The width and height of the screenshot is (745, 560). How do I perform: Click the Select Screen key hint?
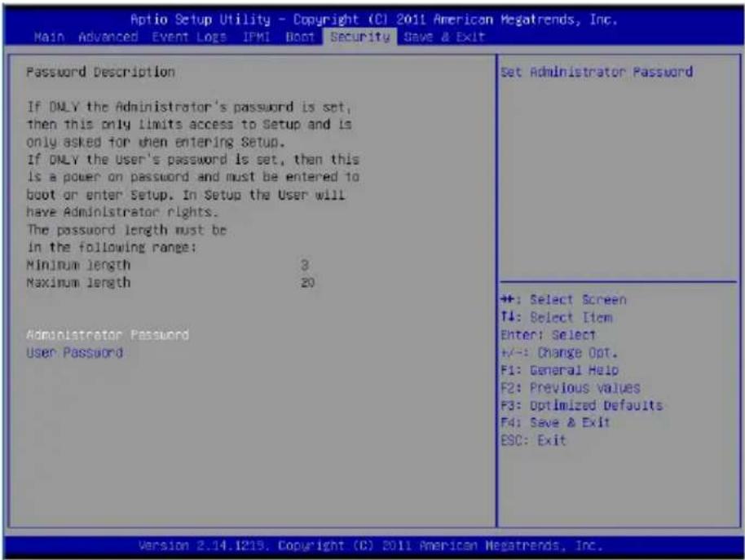coord(563,300)
